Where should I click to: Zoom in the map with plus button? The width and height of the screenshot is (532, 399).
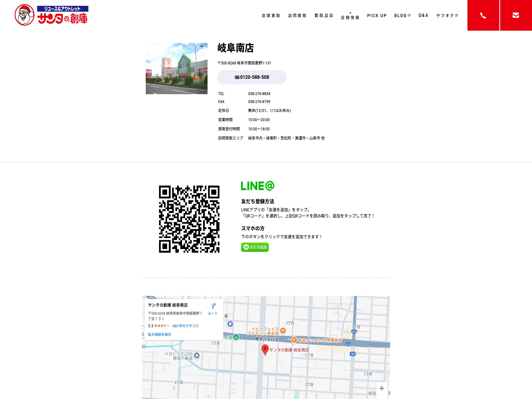pos(382,388)
